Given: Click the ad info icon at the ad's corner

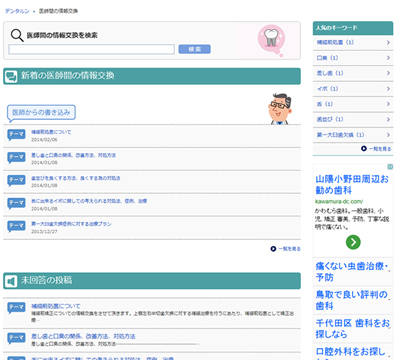Looking at the screenshot, I should point(390,167).
